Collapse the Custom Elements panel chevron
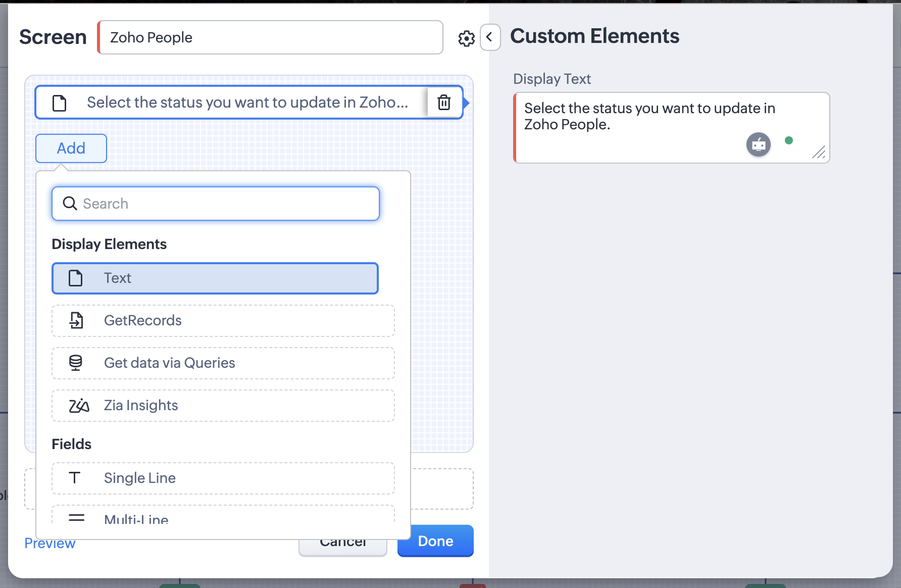901x588 pixels. [x=489, y=37]
